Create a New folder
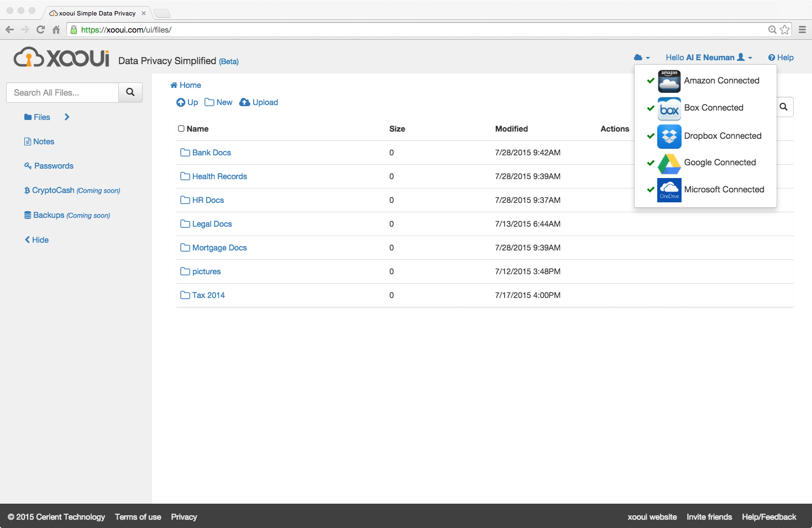Screen dimensions: 812x528 click(218, 102)
